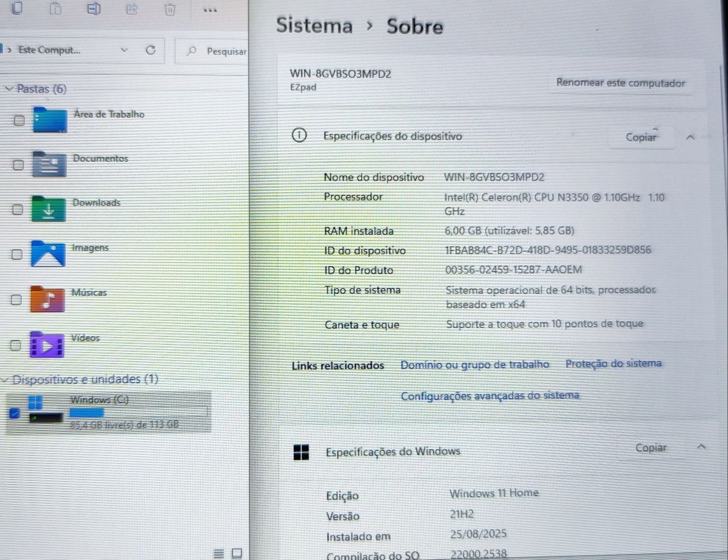The image size is (728, 560).
Task: Select the install date 25/08/2025
Action: tap(479, 533)
